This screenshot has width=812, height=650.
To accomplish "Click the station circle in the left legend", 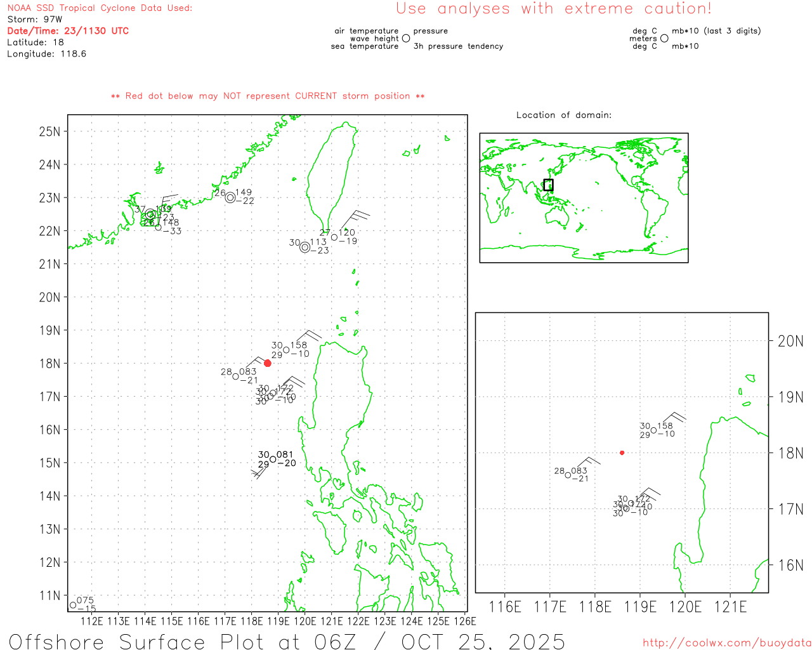I will [x=406, y=38].
